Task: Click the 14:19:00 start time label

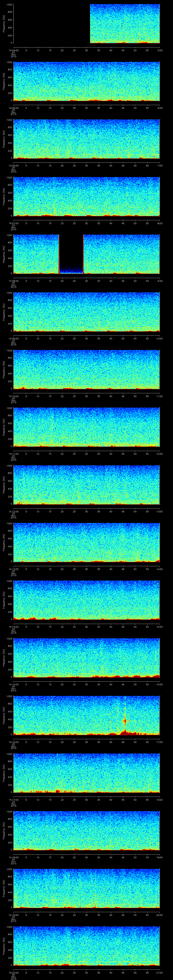Action: (x=13, y=915)
